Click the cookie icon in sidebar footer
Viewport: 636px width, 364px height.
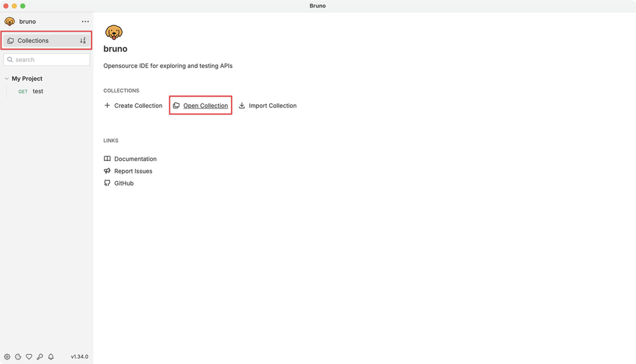[18, 357]
